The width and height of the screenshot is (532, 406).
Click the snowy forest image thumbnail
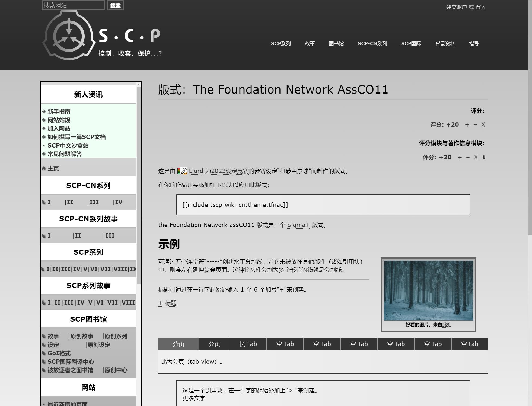(x=428, y=290)
